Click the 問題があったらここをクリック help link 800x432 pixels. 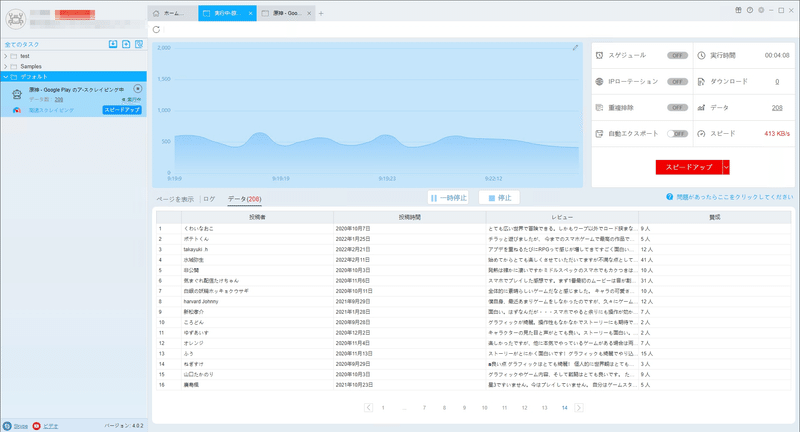[735, 197]
